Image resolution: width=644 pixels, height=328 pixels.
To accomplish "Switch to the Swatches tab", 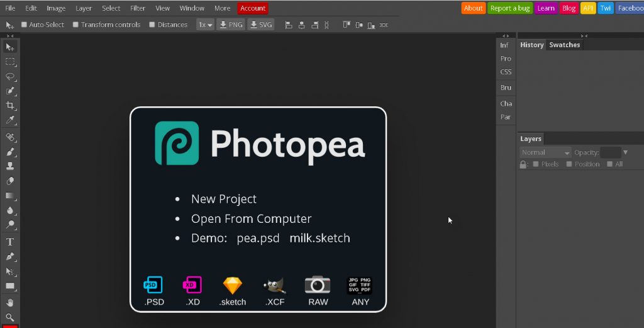I will point(564,45).
